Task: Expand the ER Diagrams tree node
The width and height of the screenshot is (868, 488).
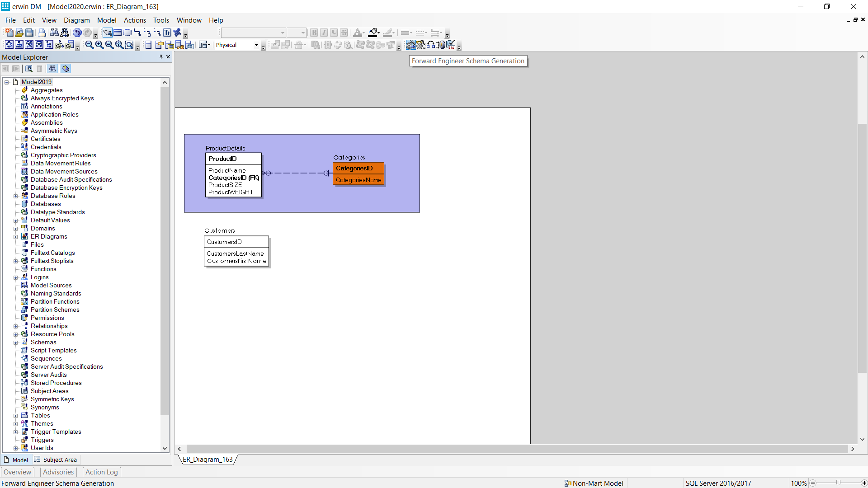Action: point(16,237)
